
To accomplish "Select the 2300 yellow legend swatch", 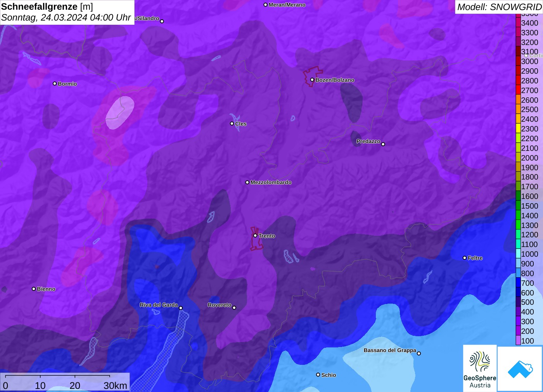I will click(x=518, y=128).
